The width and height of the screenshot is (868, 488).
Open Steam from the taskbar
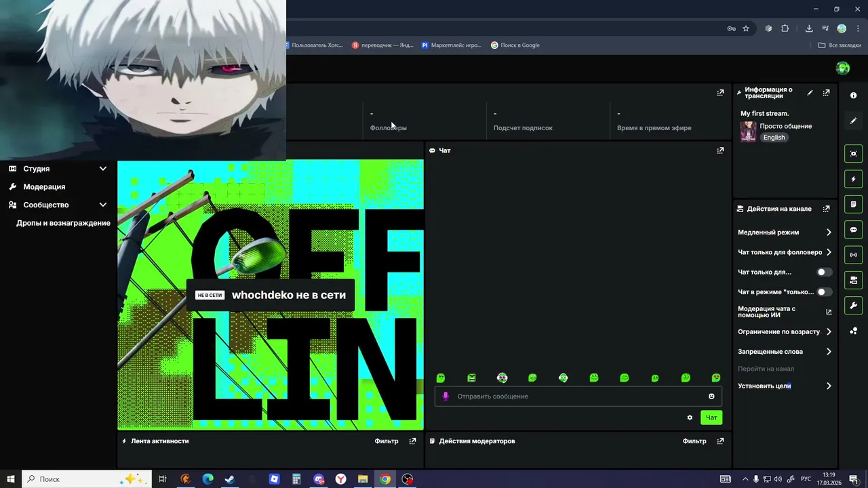(230, 479)
